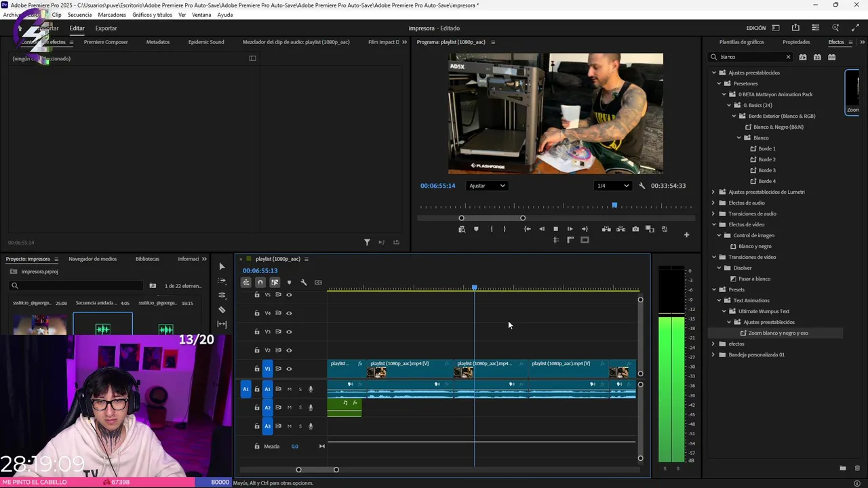Click Go to In point button
This screenshot has height=488, width=868.
pyautogui.click(x=527, y=229)
